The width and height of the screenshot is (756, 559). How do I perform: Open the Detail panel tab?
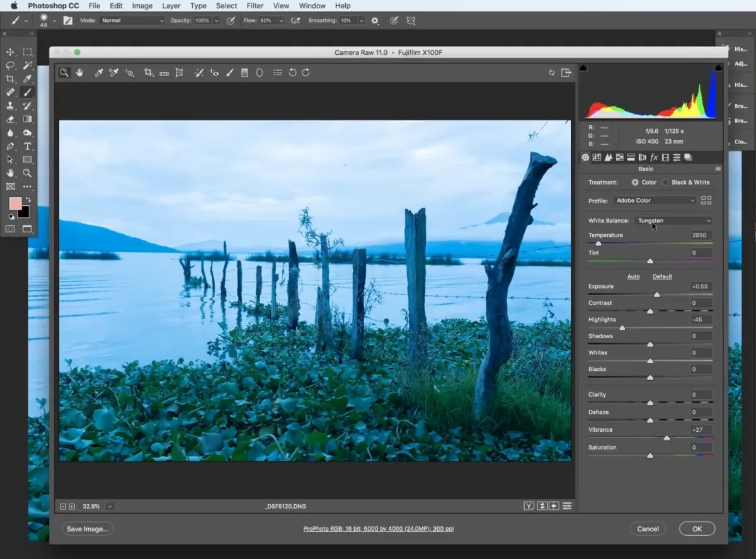(609, 157)
